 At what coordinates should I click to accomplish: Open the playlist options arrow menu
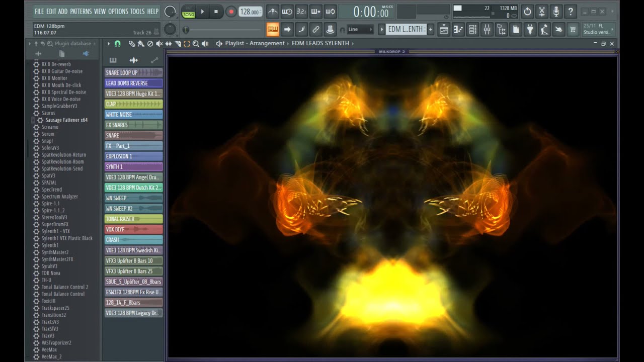pyautogui.click(x=108, y=44)
